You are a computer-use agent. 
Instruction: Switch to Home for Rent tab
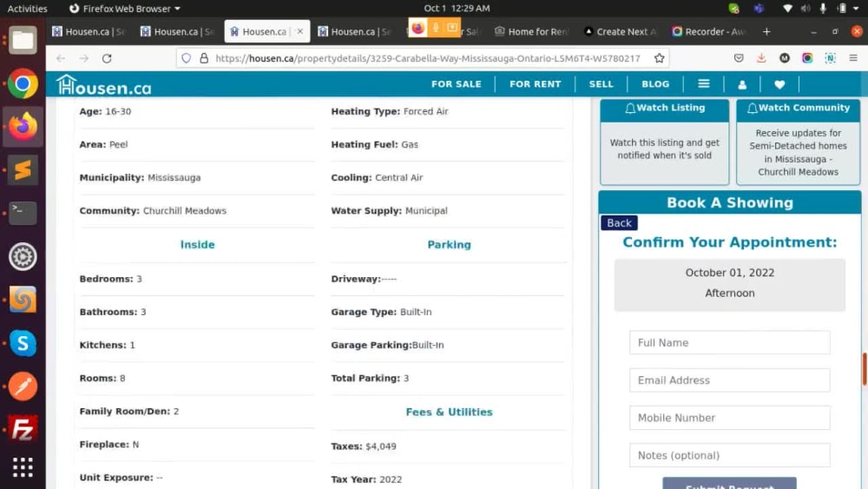532,31
